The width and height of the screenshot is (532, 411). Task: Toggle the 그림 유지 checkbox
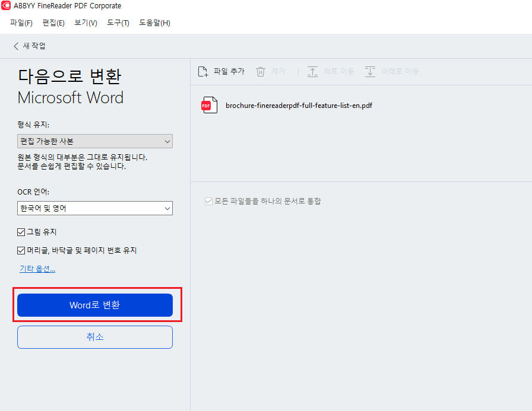click(x=21, y=232)
